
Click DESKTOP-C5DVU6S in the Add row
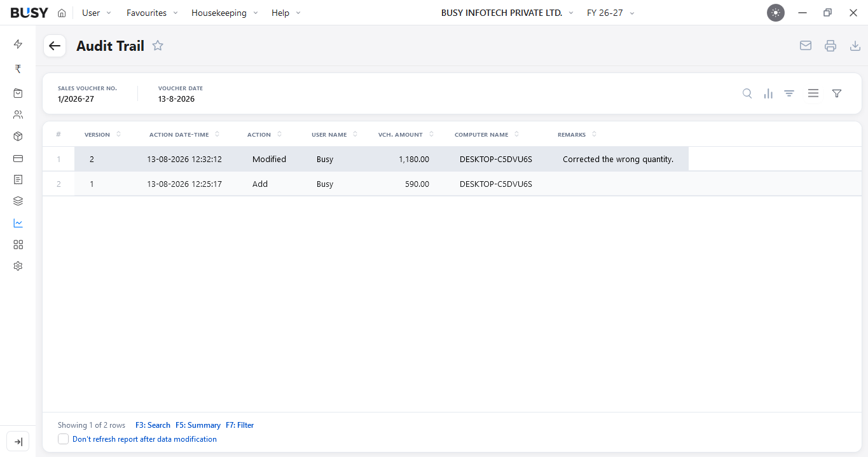click(x=496, y=184)
